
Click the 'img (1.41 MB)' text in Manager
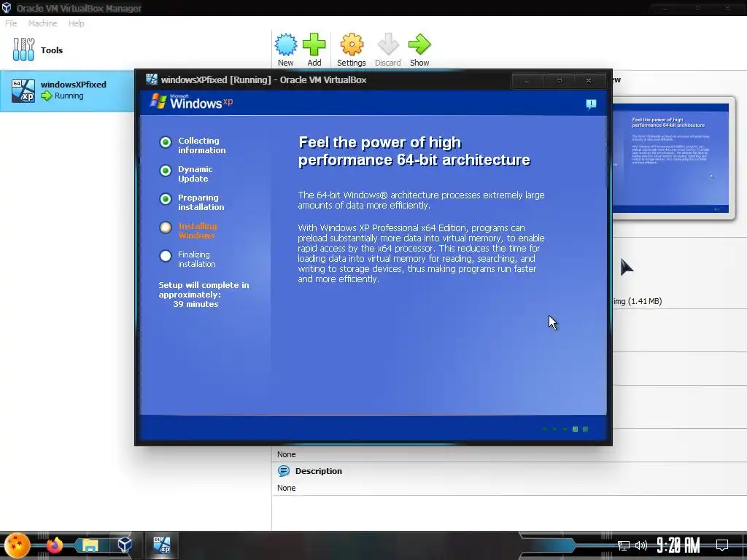click(x=638, y=301)
